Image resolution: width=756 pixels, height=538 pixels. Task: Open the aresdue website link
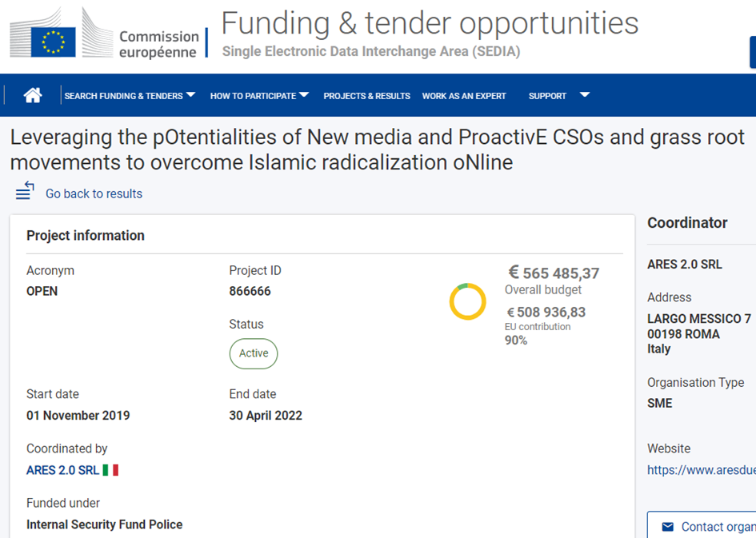click(x=701, y=470)
